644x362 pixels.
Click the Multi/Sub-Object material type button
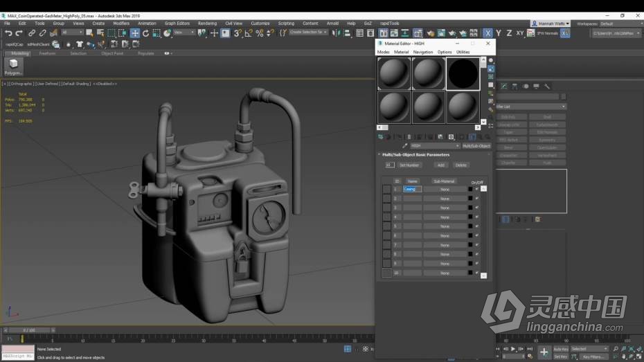[x=476, y=146]
